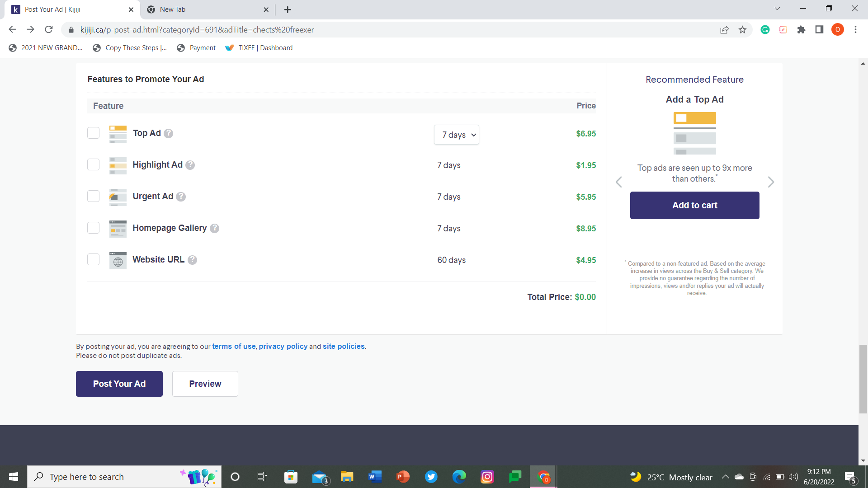868x488 pixels.
Task: Click Post Your Ad button
Action: coord(119,384)
